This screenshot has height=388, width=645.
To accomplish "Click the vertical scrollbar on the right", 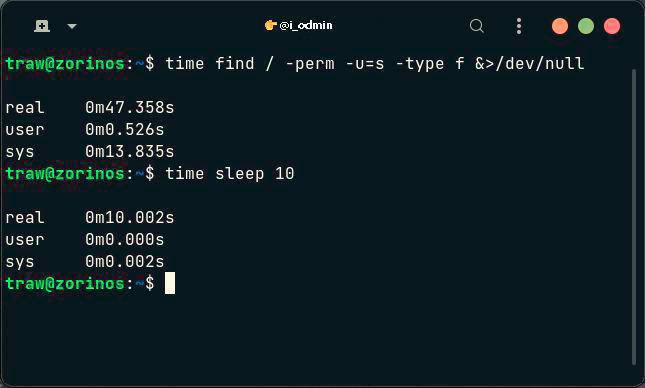I will [x=634, y=217].
